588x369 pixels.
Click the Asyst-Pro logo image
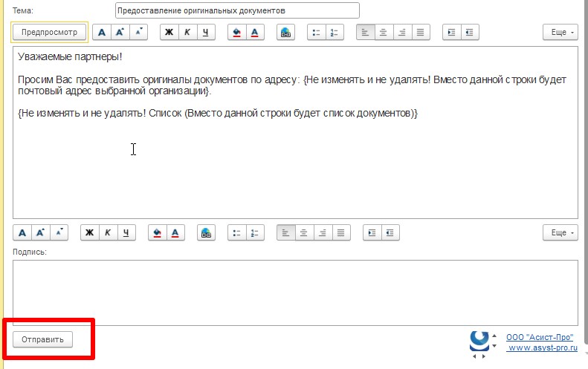[x=479, y=341]
